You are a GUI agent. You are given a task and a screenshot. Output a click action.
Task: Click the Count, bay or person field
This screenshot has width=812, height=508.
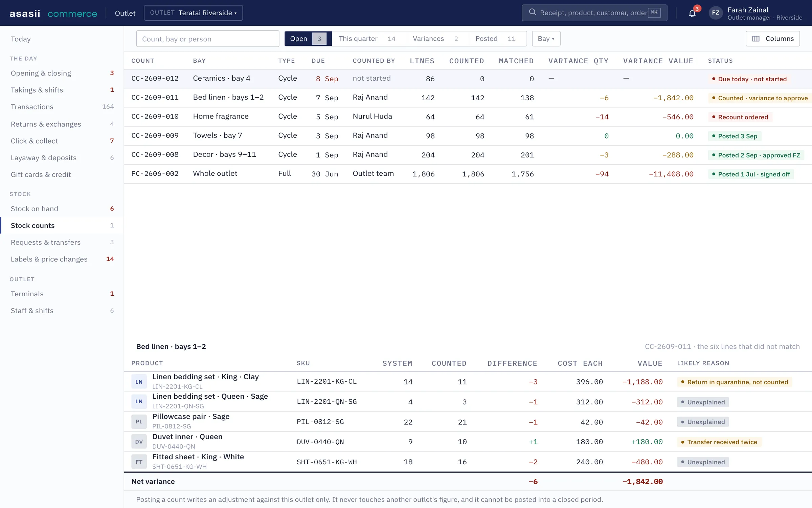pos(207,39)
